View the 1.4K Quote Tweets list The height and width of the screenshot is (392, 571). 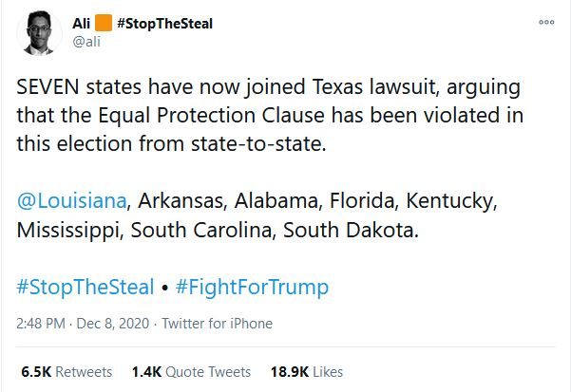tap(192, 372)
